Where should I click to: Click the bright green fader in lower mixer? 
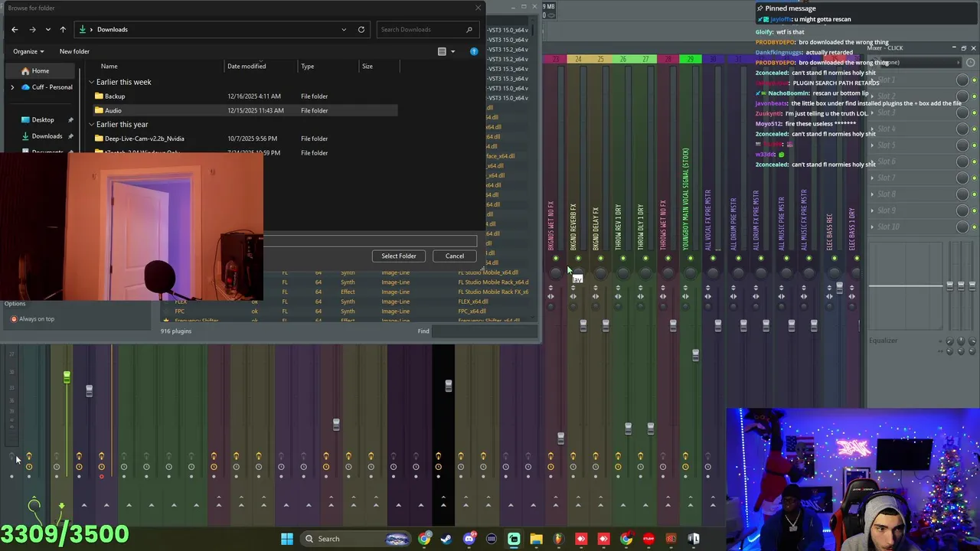tap(67, 377)
